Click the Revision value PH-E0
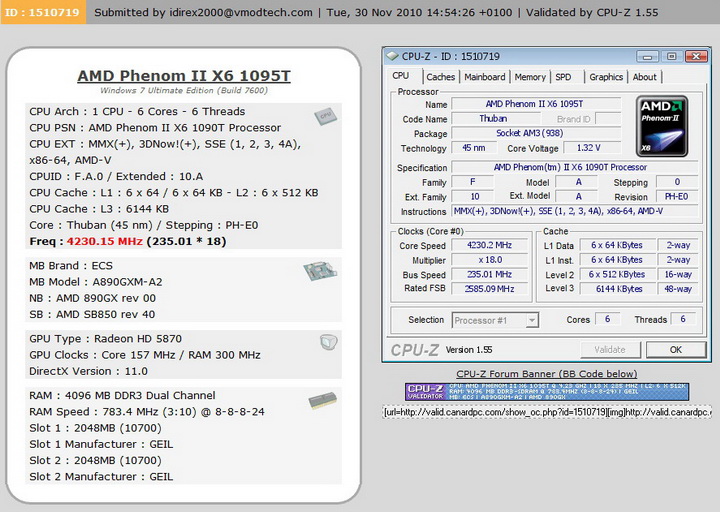The height and width of the screenshot is (512, 720). tap(677, 197)
